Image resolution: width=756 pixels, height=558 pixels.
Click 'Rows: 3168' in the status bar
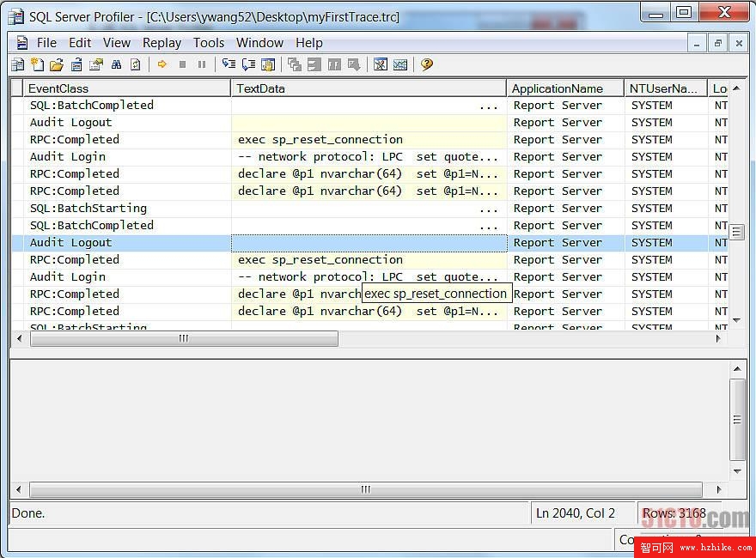pos(674,513)
